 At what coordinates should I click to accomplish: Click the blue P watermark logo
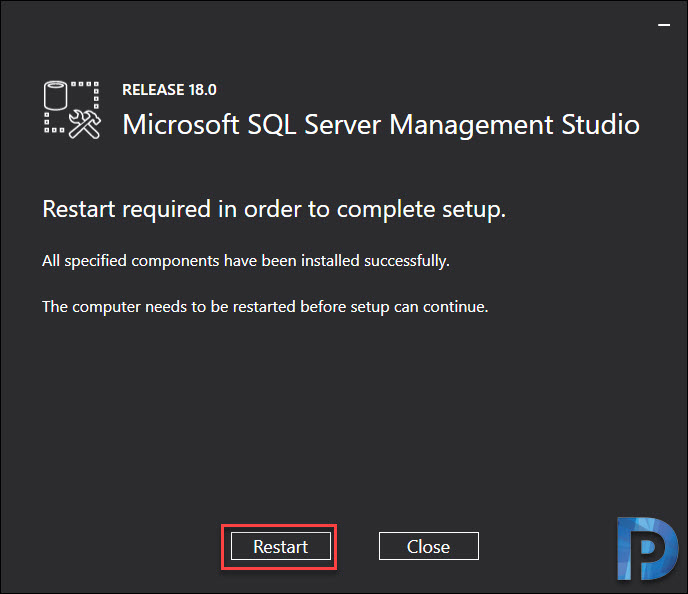click(647, 549)
